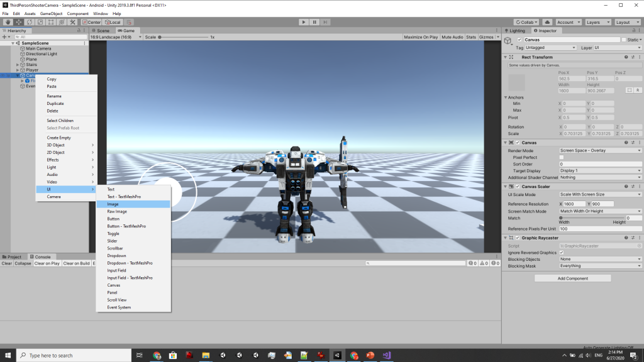Select the Rotate tool in the toolbar
Screen dimensions: 644x362
click(x=29, y=22)
